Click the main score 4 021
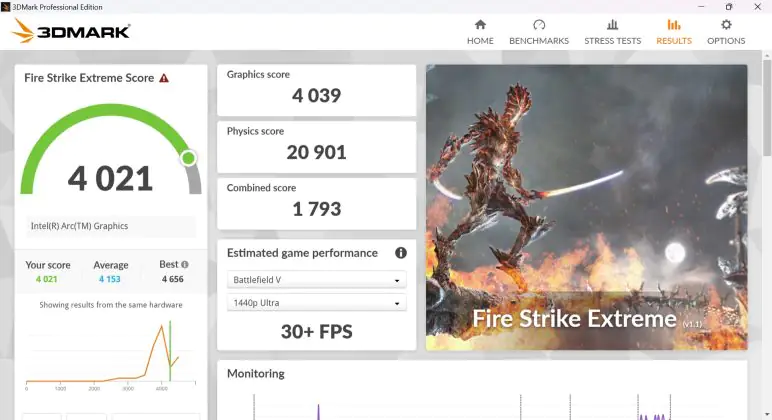This screenshot has width=772, height=420. (110, 178)
